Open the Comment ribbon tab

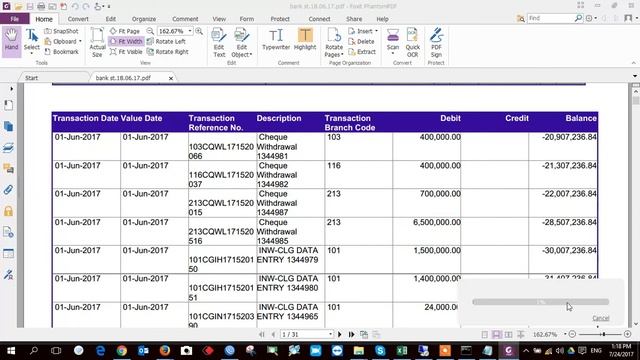tap(185, 19)
